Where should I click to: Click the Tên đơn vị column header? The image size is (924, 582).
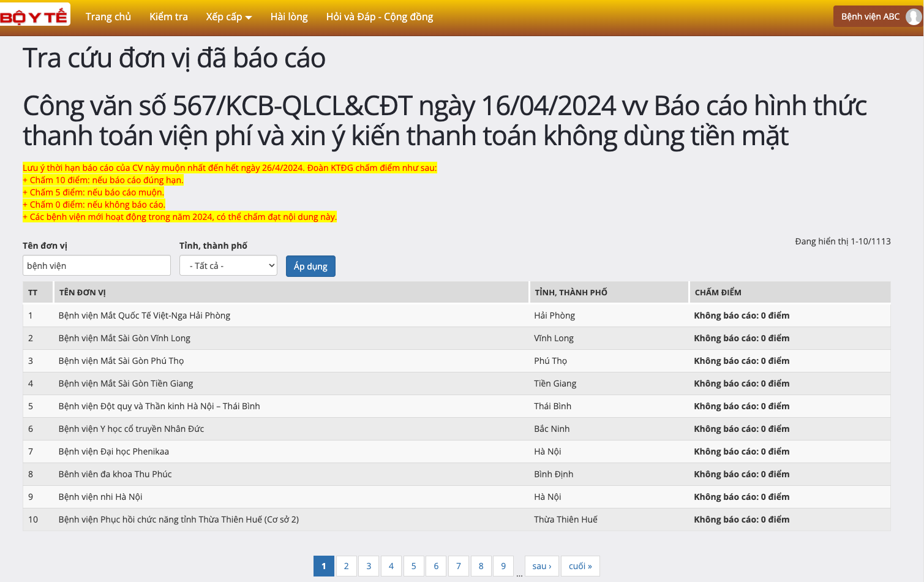pyautogui.click(x=83, y=293)
